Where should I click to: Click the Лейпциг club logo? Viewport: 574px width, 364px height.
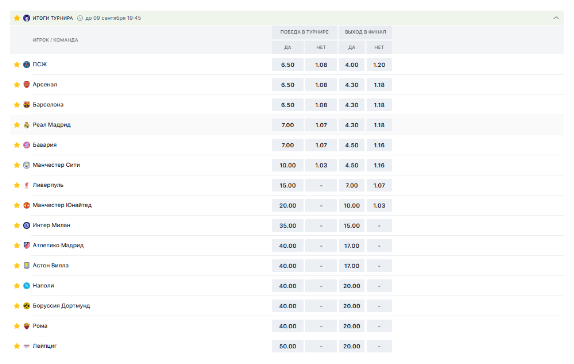[x=26, y=346]
